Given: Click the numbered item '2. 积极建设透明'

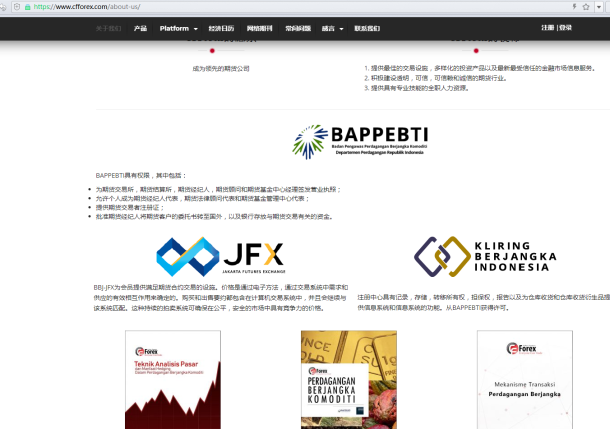Looking at the screenshot, I should tap(436, 78).
